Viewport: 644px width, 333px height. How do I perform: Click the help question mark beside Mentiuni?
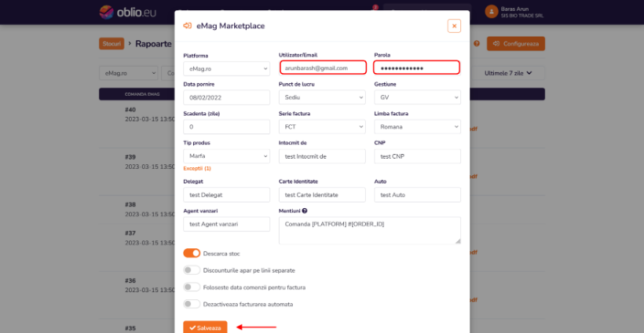pos(305,210)
